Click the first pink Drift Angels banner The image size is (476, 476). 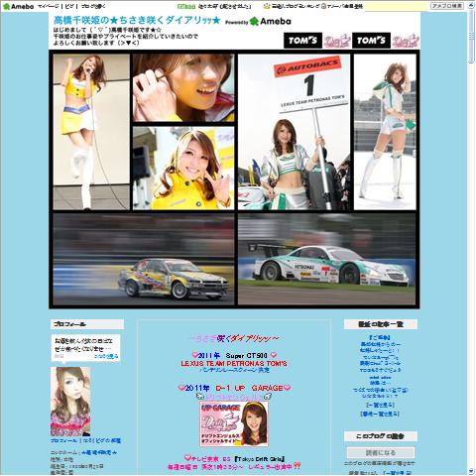(x=337, y=41)
